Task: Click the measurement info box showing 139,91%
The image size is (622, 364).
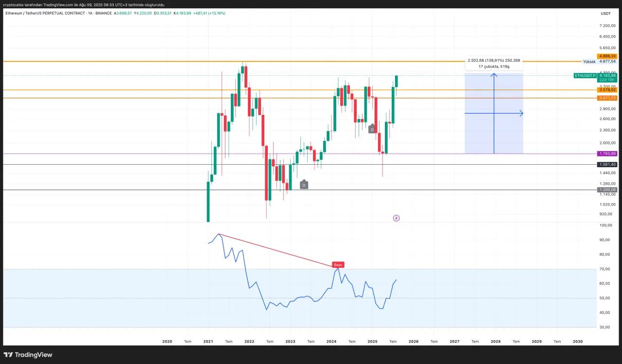Action: click(494, 63)
